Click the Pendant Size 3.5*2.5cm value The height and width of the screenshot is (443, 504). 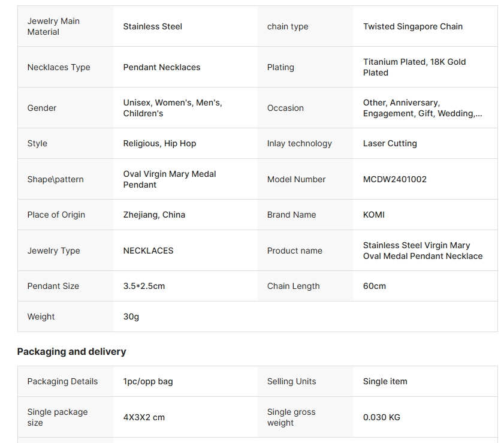pos(144,286)
